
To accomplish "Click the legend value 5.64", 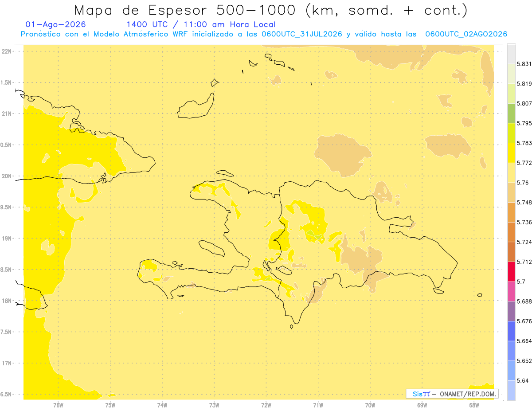I will click(523, 381).
